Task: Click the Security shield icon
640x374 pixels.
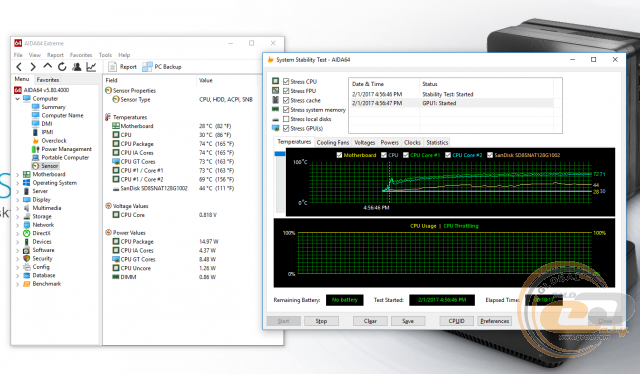Action: coord(27,258)
